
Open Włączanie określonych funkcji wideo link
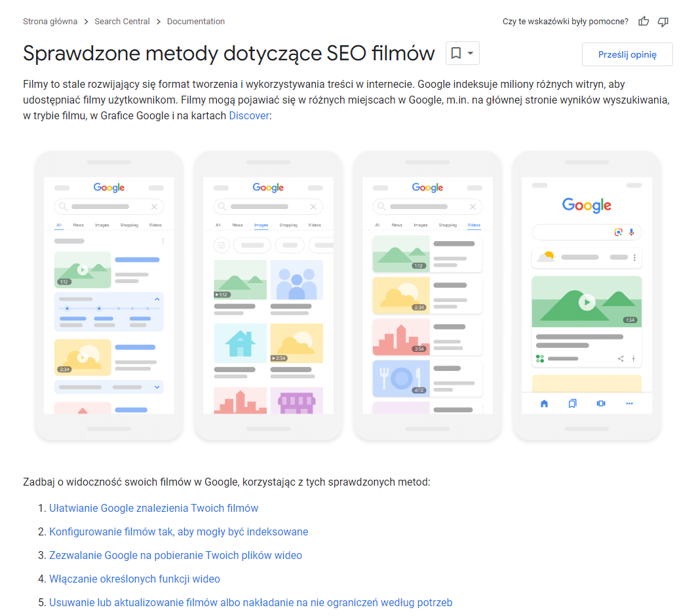pos(134,579)
